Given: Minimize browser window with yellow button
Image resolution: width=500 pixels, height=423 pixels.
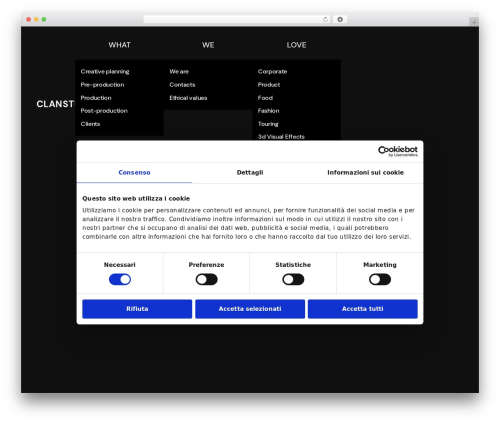Looking at the screenshot, I should pos(36,19).
